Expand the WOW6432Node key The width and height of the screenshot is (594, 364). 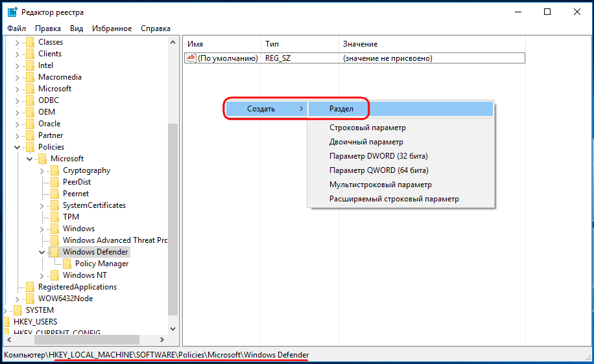tap(17, 299)
